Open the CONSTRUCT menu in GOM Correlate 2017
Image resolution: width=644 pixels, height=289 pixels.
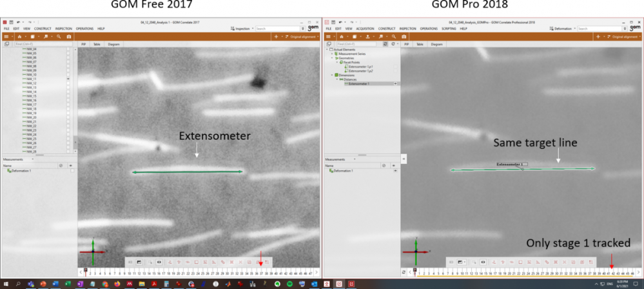(43, 29)
